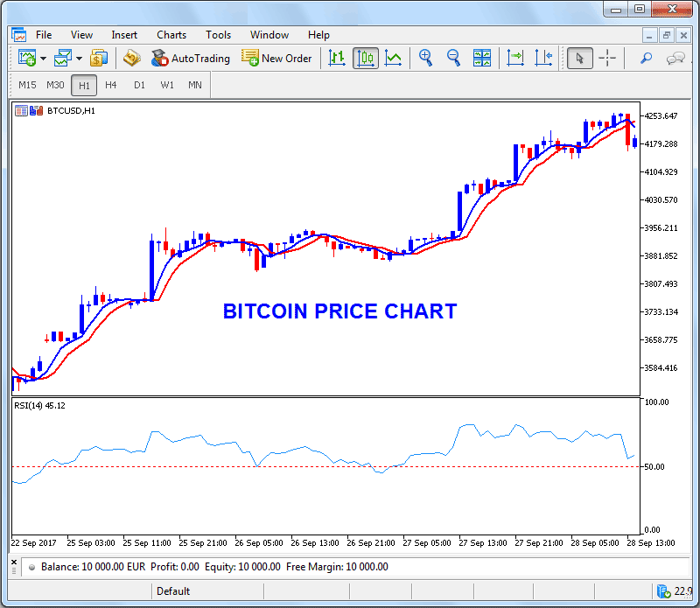Open the Market Watch dollar icon
Image resolution: width=700 pixels, height=608 pixels.
click(99, 58)
